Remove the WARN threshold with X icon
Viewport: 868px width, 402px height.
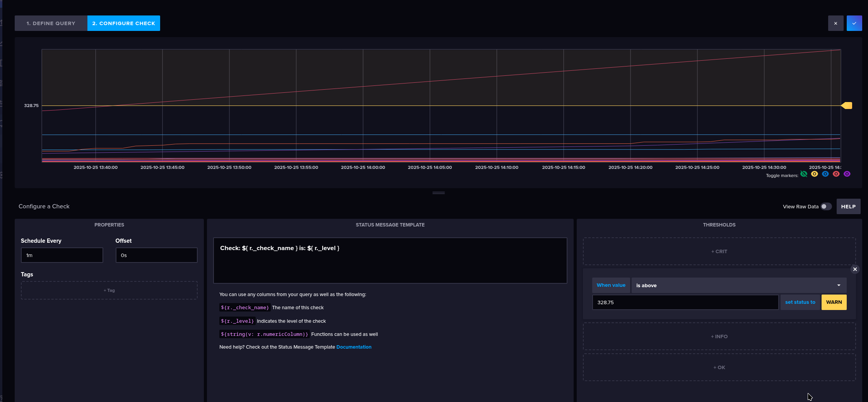click(x=855, y=269)
